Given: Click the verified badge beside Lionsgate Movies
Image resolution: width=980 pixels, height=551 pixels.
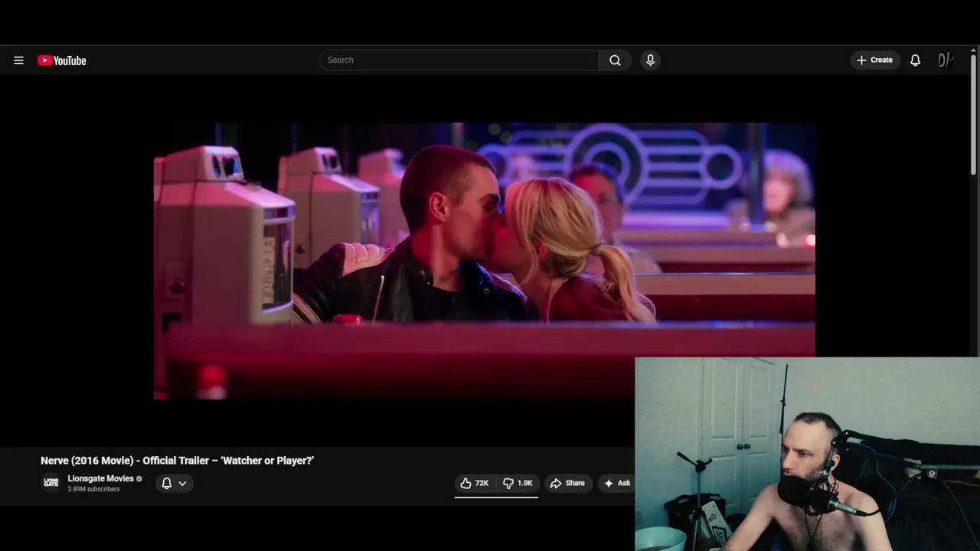Looking at the screenshot, I should coord(139,479).
